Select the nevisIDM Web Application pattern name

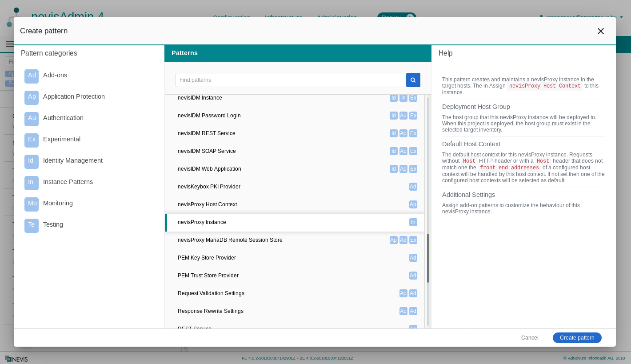pos(210,169)
